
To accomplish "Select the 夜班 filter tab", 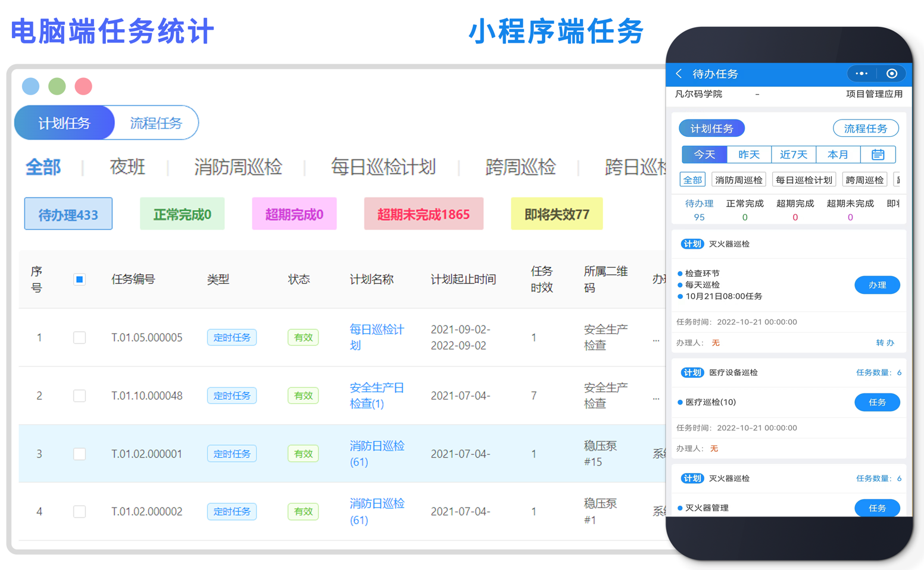I will click(127, 167).
